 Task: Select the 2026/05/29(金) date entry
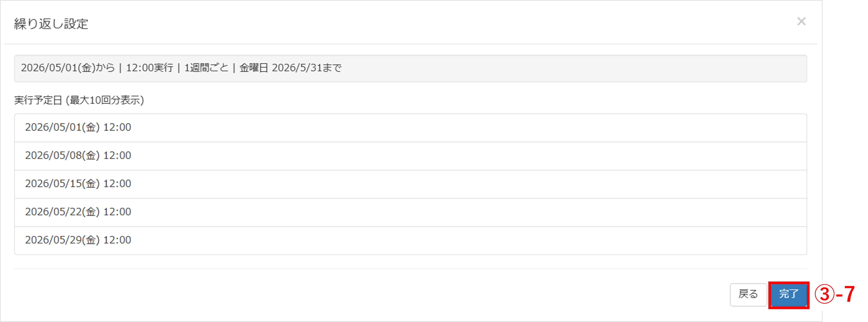tap(62, 240)
